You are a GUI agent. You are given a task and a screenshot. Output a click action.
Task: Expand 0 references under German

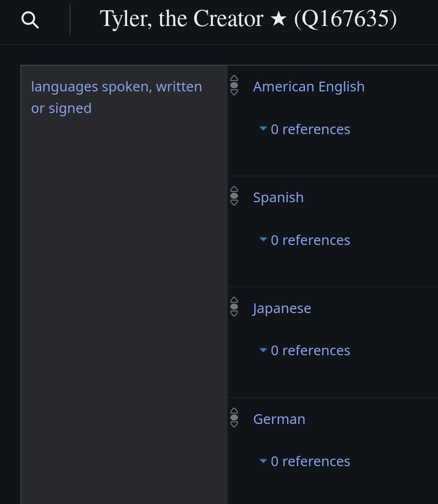click(304, 461)
